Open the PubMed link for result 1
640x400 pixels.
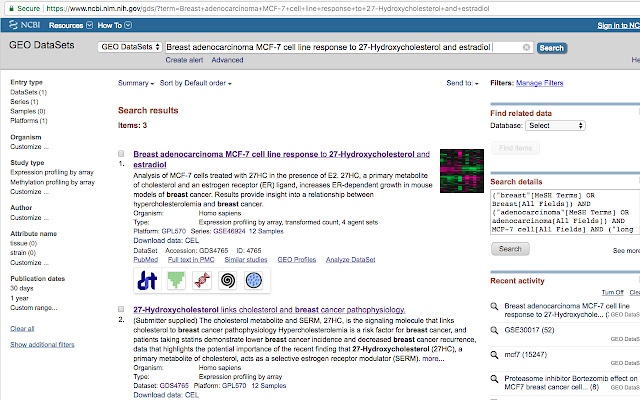pyautogui.click(x=146, y=260)
